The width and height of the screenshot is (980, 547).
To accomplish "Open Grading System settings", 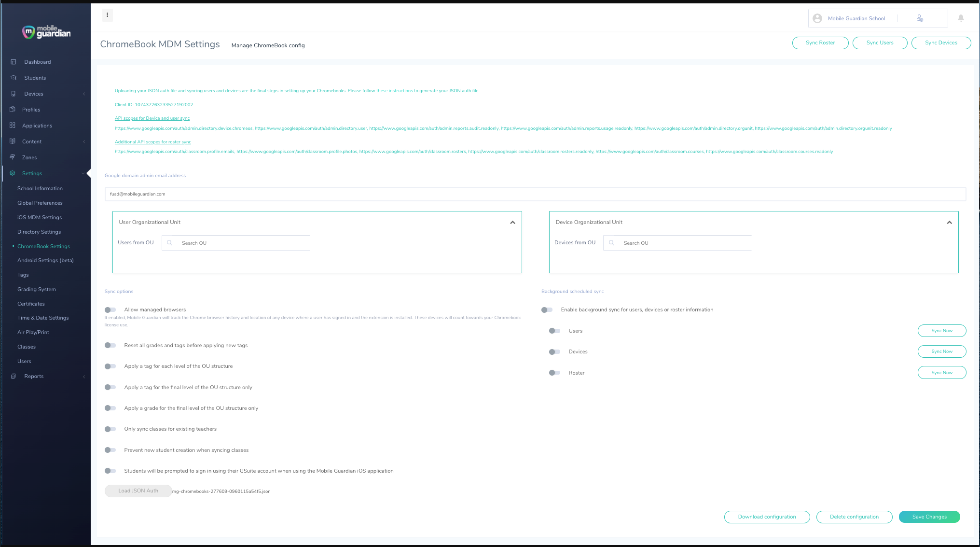I will (x=37, y=289).
